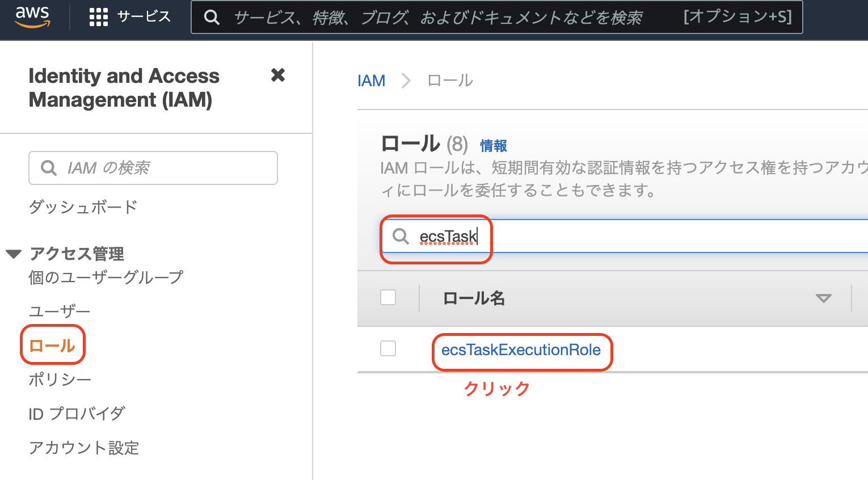Collapse the アクセス管理 section triangle
Screen dimensions: 868x480
[14, 254]
